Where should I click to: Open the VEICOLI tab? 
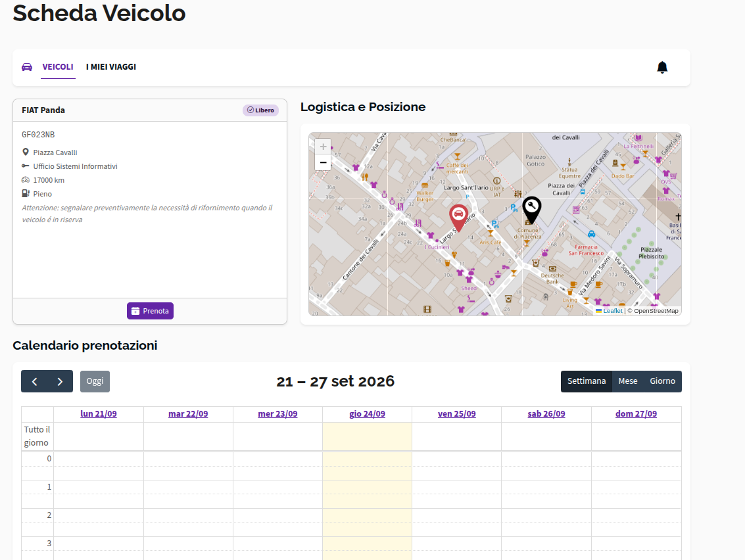click(x=58, y=67)
